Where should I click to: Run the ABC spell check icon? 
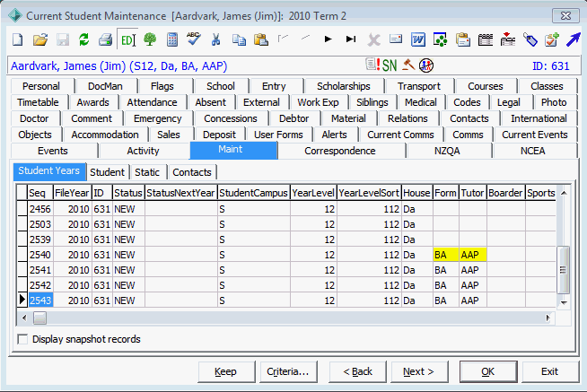point(194,39)
